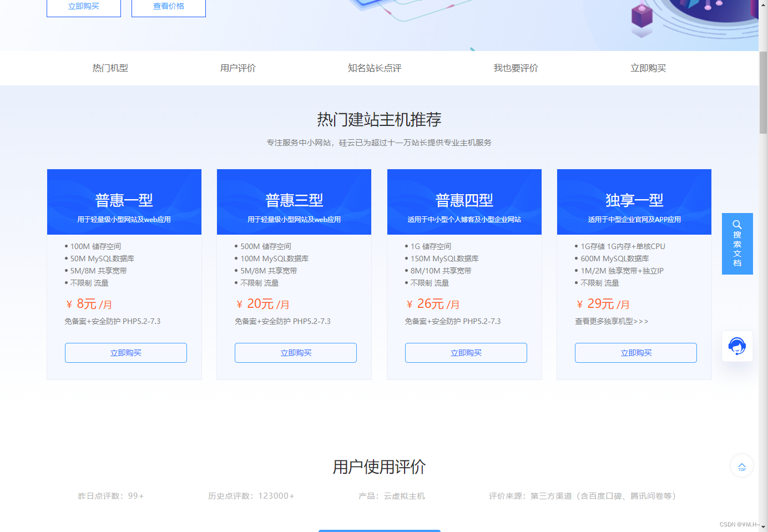Buy the 普惠三型 plan via 立即购买
The width and height of the screenshot is (768, 532).
tap(296, 353)
